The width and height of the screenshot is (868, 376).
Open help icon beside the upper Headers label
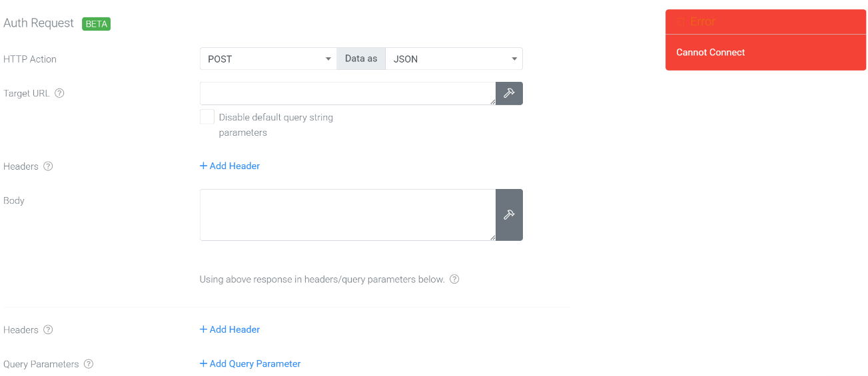coord(48,166)
